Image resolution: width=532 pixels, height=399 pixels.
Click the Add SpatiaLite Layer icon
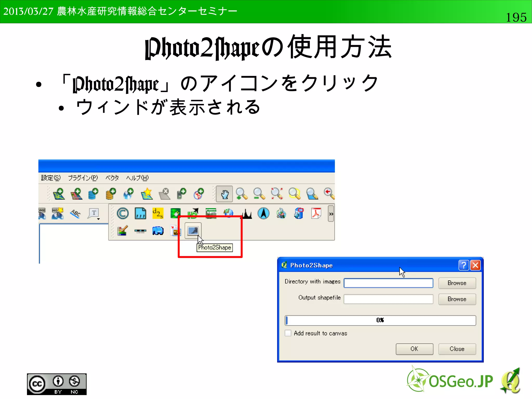tap(111, 194)
